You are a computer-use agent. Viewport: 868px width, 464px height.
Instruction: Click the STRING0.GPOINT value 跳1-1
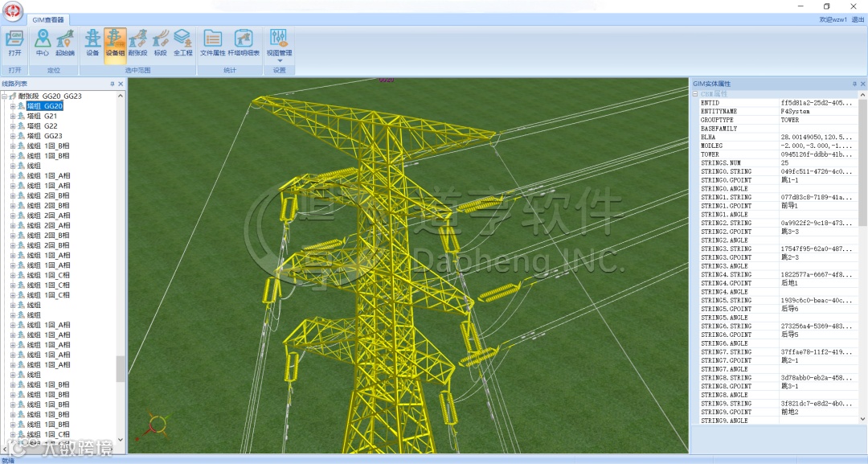click(789, 180)
